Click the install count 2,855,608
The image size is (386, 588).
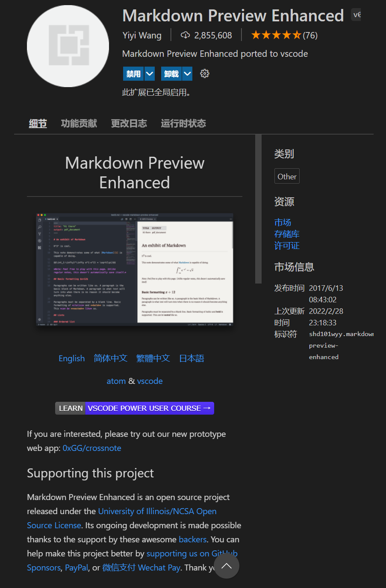[x=213, y=35]
